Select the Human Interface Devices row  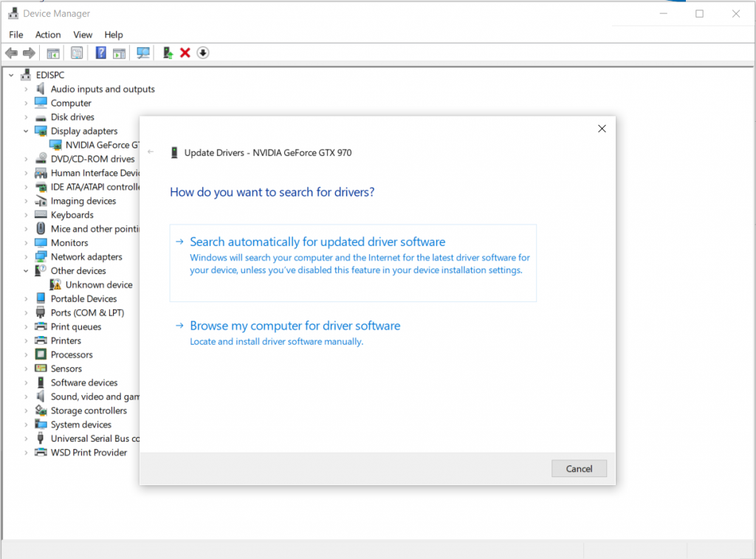(87, 173)
